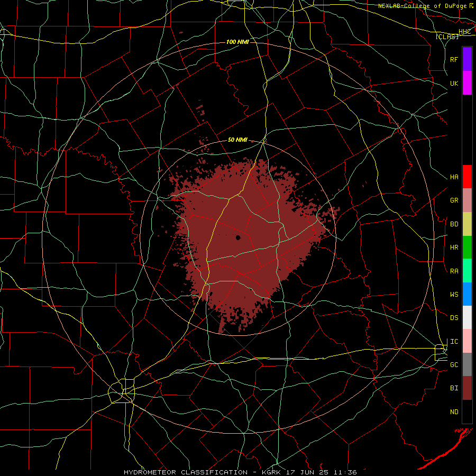Click the UK magenta legend swatch
This screenshot has height=476, width=476.
(x=467, y=83)
